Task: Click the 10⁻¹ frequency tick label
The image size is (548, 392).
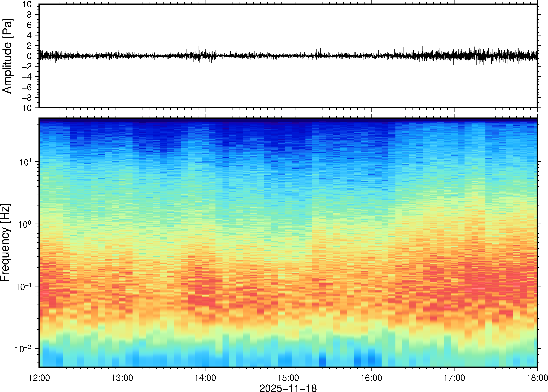Action: pyautogui.click(x=24, y=286)
